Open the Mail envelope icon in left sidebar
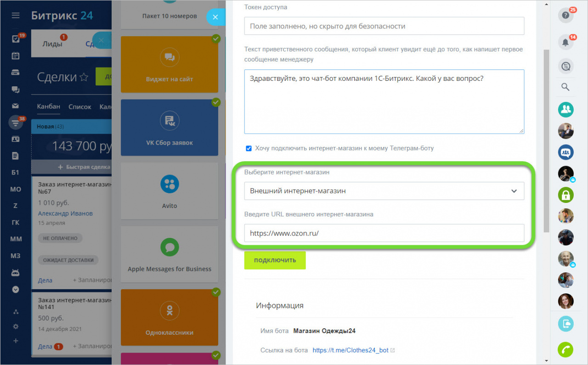Image resolution: width=588 pixels, height=365 pixels. click(16, 106)
